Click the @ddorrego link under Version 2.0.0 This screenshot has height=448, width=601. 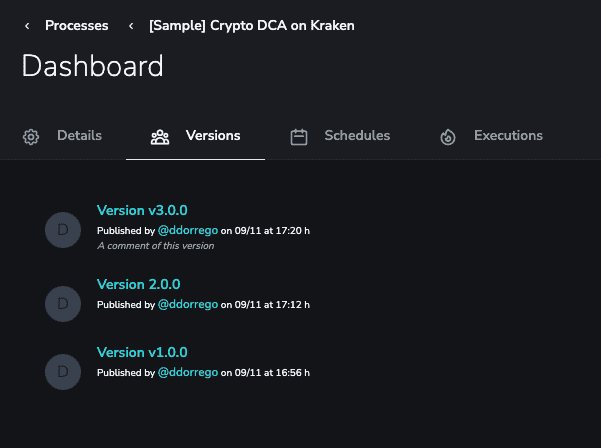point(188,304)
